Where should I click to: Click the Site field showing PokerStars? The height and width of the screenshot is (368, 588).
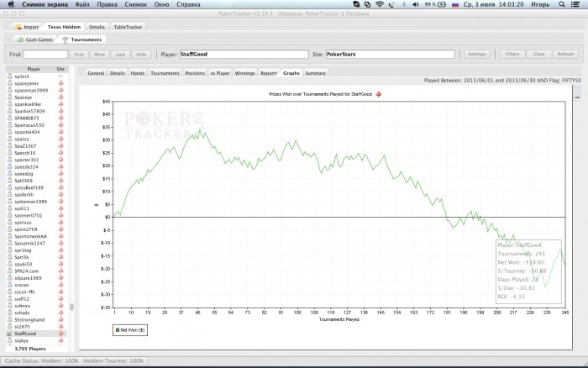390,54
